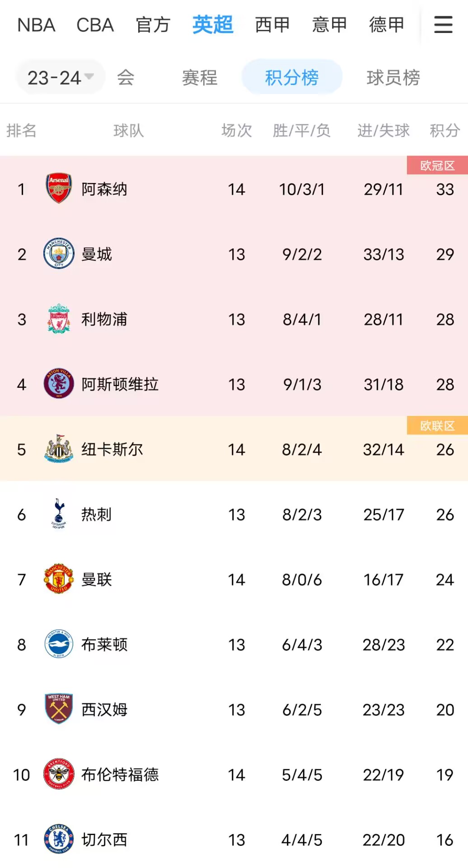Click the Tottenham club crest
The image size is (468, 868).
pyautogui.click(x=59, y=514)
